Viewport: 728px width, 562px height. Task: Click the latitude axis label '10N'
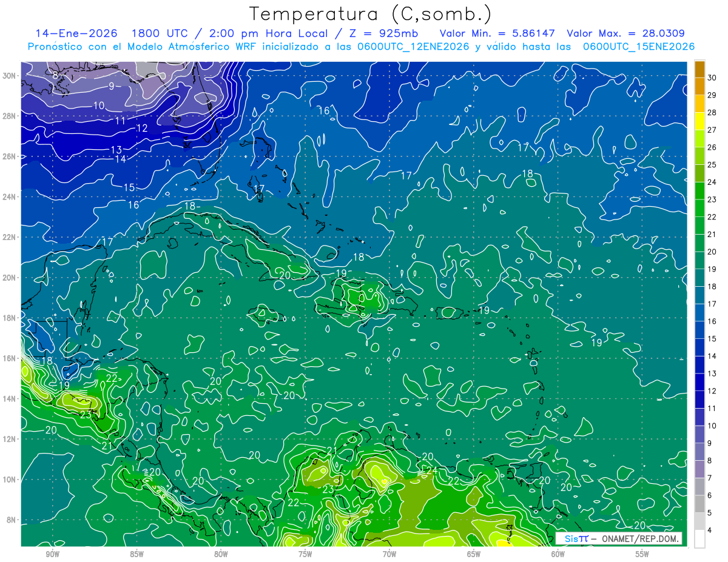(10, 480)
